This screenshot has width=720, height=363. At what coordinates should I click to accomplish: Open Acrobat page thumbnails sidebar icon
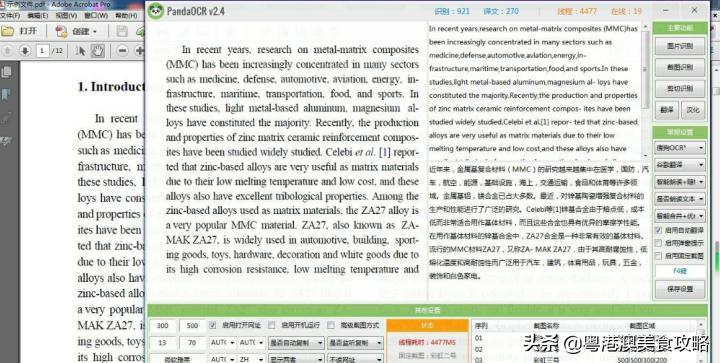7,72
